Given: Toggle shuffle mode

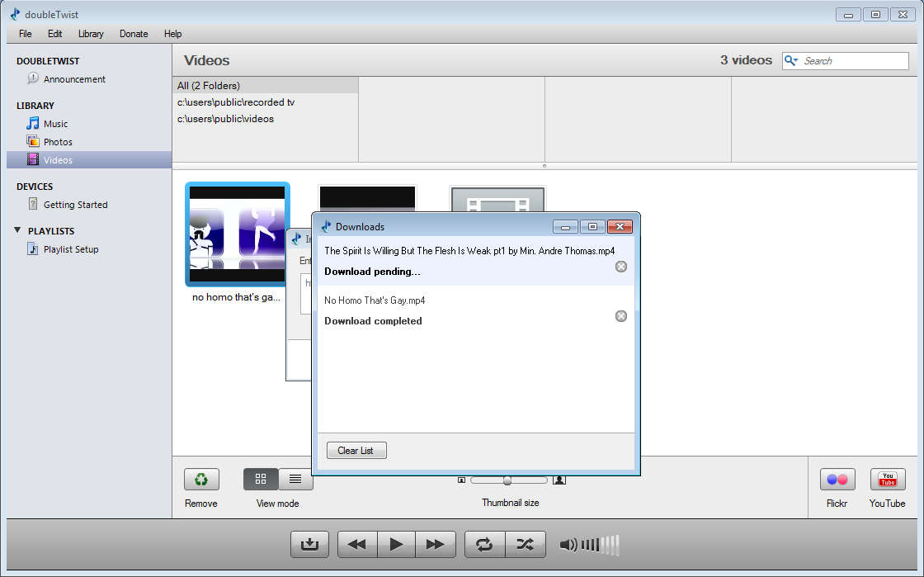Looking at the screenshot, I should (525, 544).
